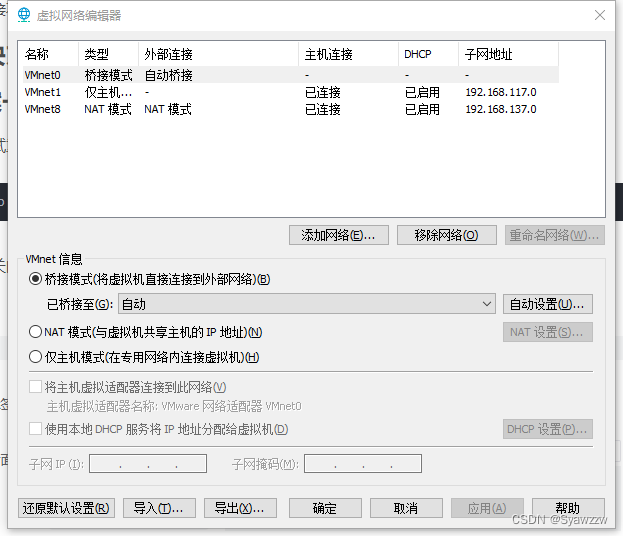Click subnet address 192.168.137.0
Image resolution: width=623 pixels, height=536 pixels.
coord(501,109)
